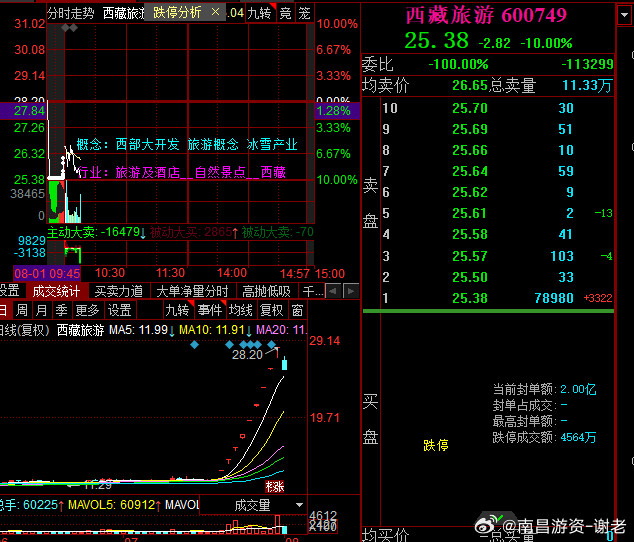Click the 当前封单额 2.00亿 value
Image resolution: width=634 pixels, height=542 pixels.
pyautogui.click(x=578, y=389)
